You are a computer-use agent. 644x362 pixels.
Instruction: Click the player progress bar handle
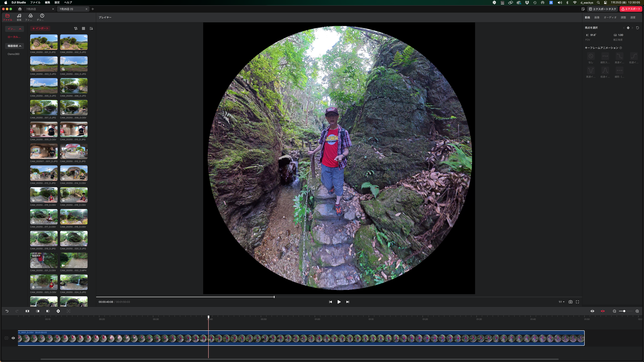click(x=274, y=297)
